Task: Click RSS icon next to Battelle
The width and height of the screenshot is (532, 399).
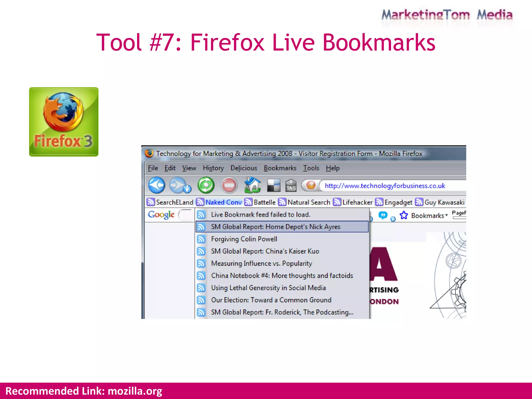Action: pyautogui.click(x=249, y=202)
